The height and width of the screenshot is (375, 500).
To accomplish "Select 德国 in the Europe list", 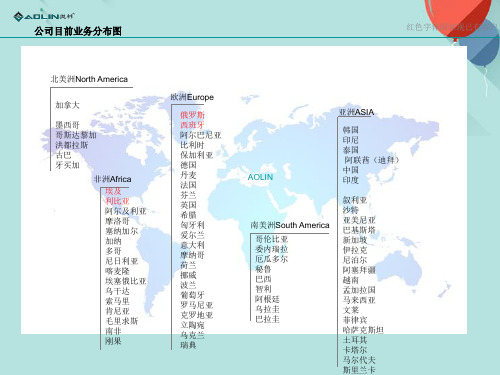I will click(188, 165).
